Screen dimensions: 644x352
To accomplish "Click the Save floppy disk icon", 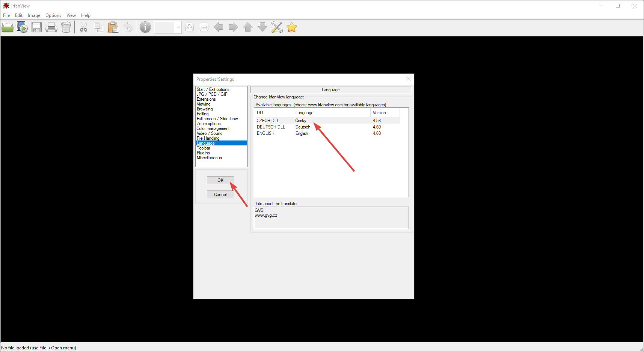I will point(36,27).
